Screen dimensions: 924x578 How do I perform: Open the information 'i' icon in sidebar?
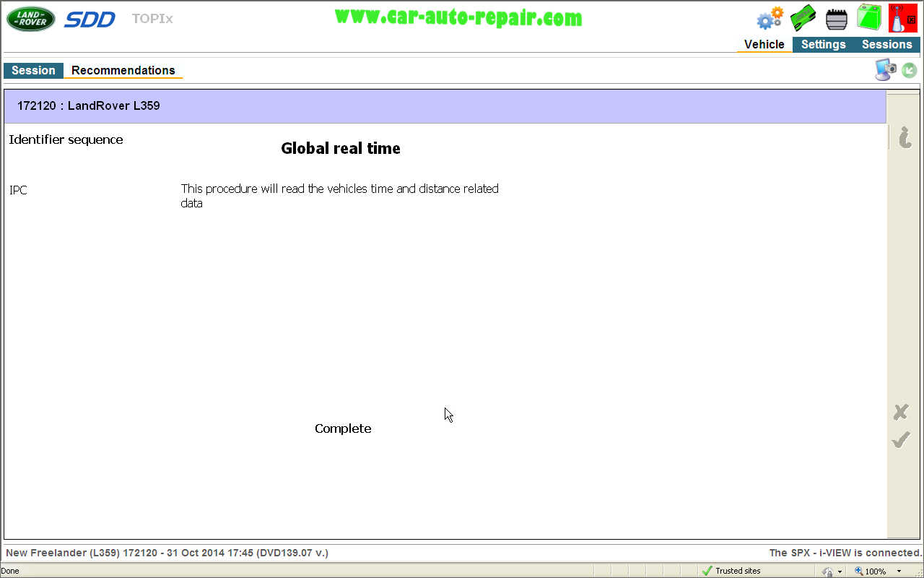(x=904, y=137)
